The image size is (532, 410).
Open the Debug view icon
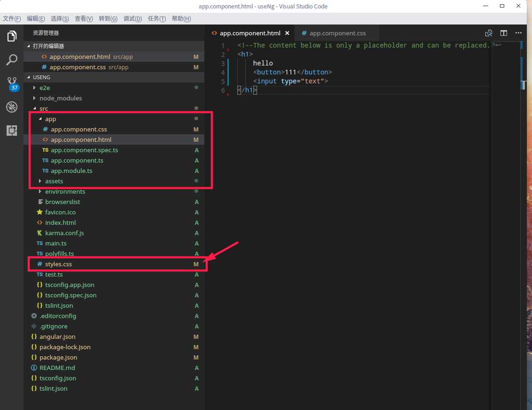pos(12,107)
